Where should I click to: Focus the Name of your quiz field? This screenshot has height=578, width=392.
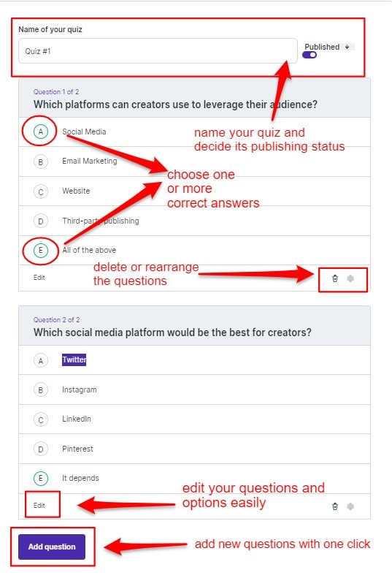[x=158, y=51]
